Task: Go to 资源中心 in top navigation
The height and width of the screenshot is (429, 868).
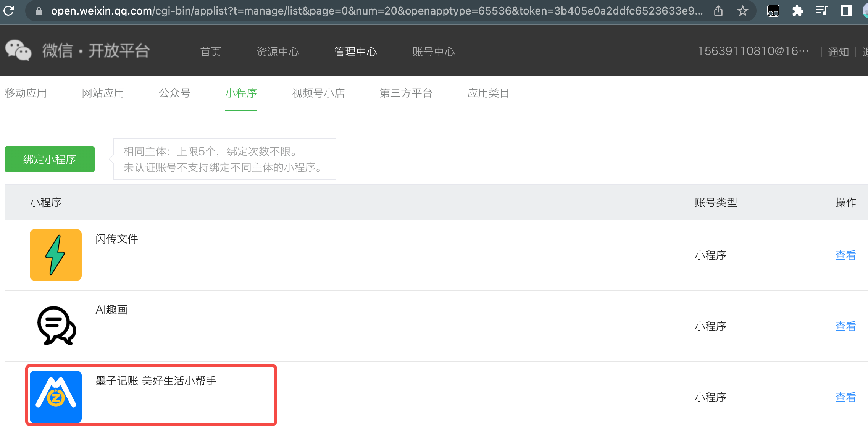Action: [x=278, y=52]
